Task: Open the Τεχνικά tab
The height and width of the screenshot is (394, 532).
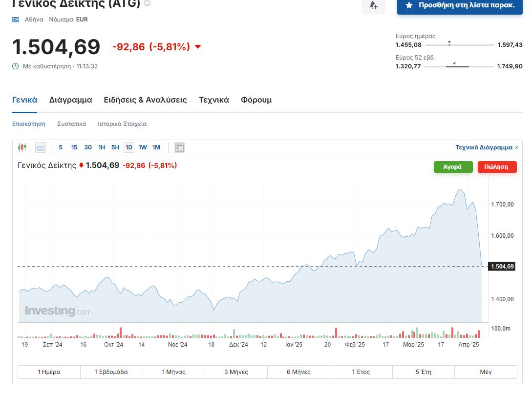Action: coord(213,100)
